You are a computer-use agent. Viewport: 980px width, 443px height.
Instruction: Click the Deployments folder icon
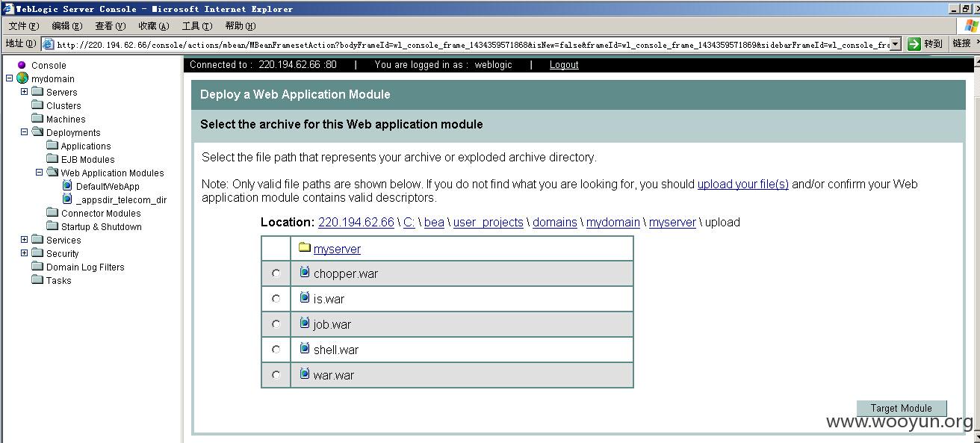tap(37, 132)
